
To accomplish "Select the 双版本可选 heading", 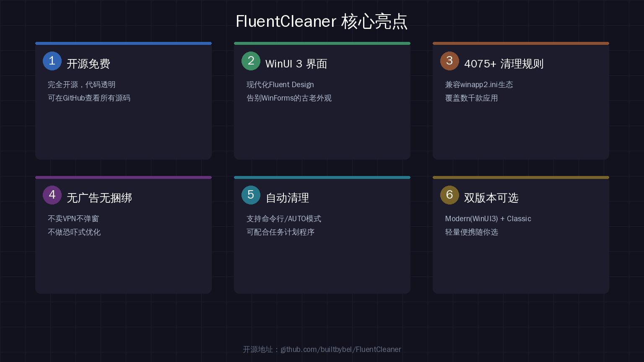I will [x=491, y=198].
